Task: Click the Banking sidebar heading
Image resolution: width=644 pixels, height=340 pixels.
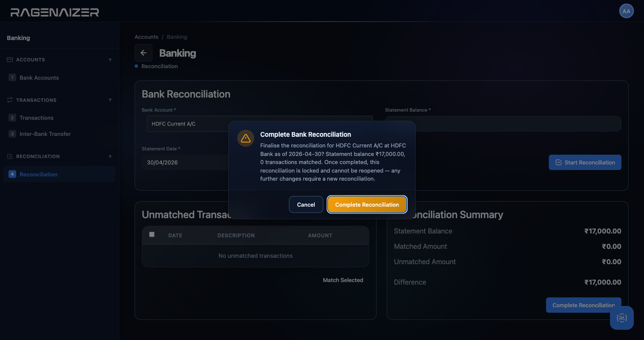Action: pyautogui.click(x=18, y=38)
